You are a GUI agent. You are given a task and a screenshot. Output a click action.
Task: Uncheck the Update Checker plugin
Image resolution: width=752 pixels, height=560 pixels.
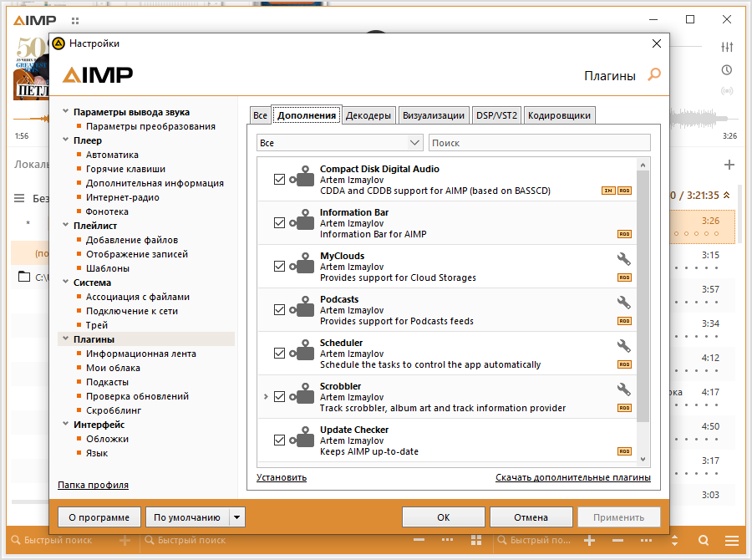pos(279,440)
